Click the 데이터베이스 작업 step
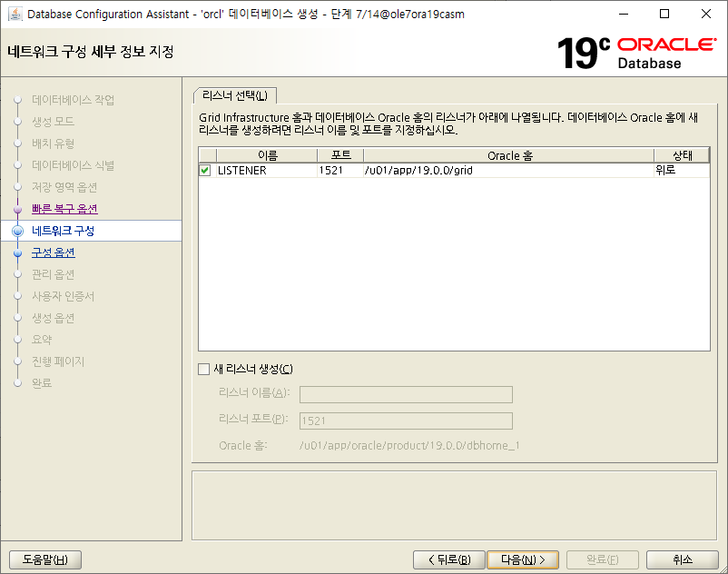 (x=74, y=100)
